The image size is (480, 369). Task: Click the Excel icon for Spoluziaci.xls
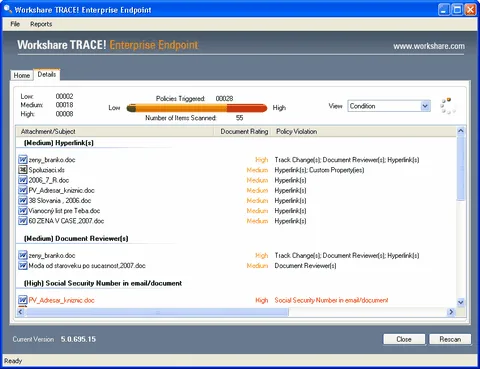pos(23,170)
